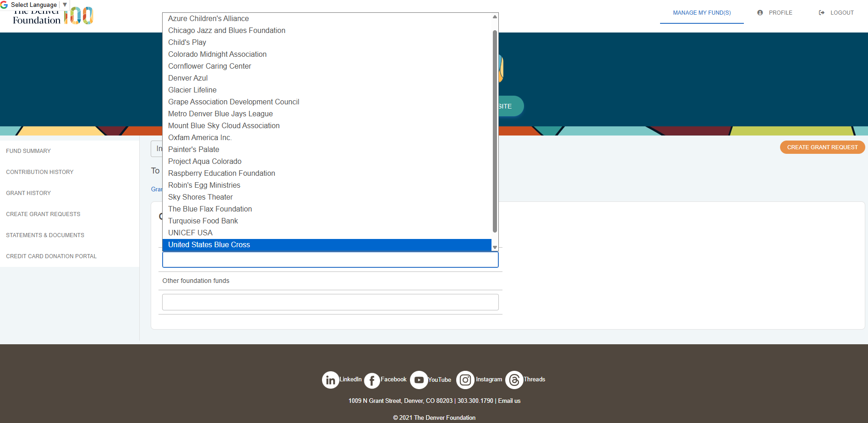Focus the Other foundation funds input
This screenshot has width=868, height=423.
(x=330, y=302)
